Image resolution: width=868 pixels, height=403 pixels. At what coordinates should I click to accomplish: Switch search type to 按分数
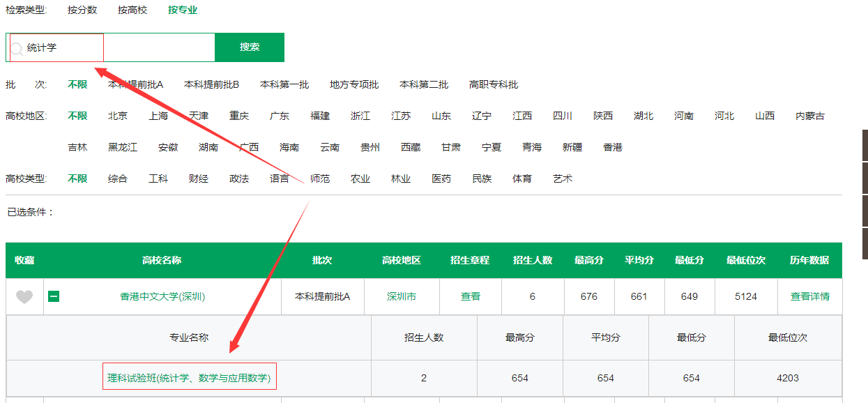point(82,10)
